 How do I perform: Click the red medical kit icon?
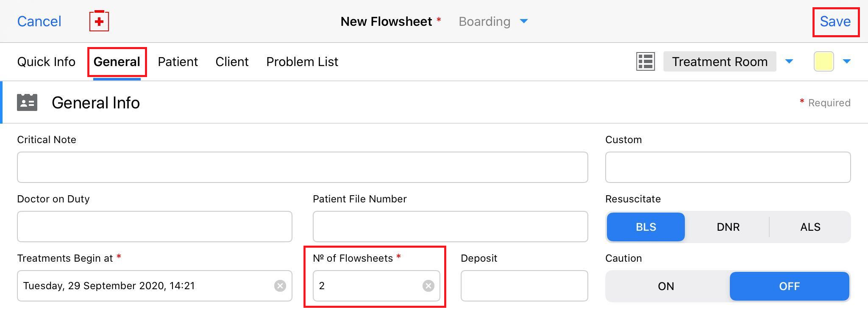99,21
